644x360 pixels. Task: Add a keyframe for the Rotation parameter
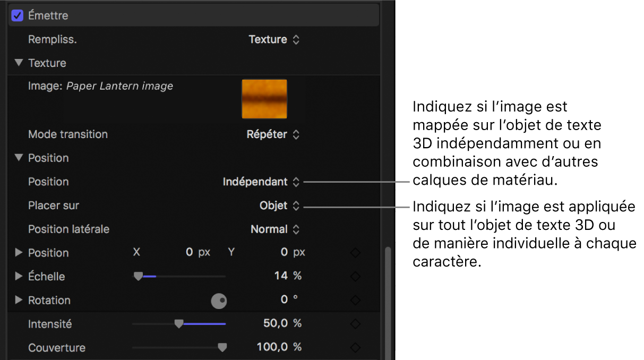pyautogui.click(x=355, y=300)
